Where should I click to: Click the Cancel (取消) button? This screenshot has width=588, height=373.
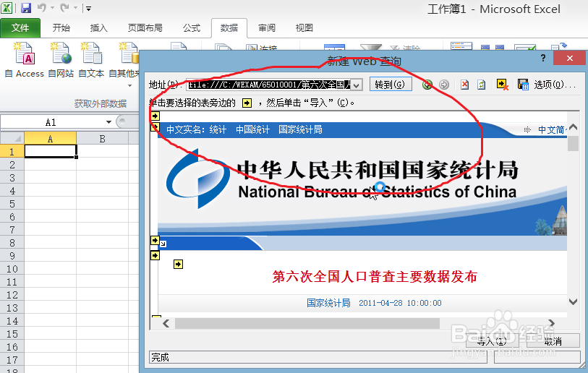(x=553, y=340)
